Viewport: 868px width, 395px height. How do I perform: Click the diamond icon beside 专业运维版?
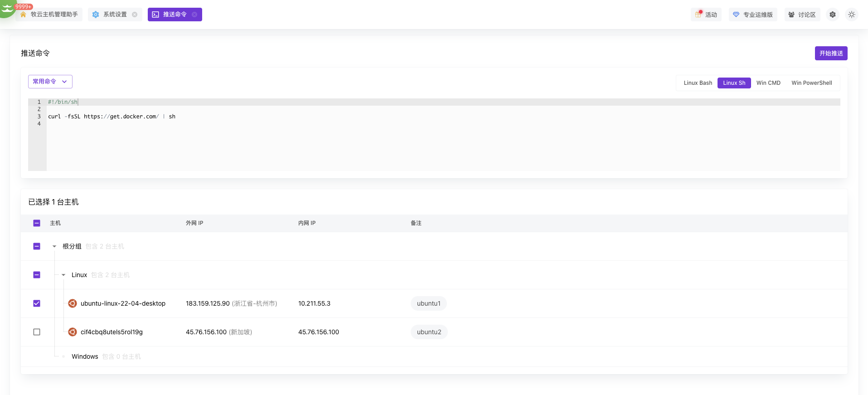[x=736, y=15]
